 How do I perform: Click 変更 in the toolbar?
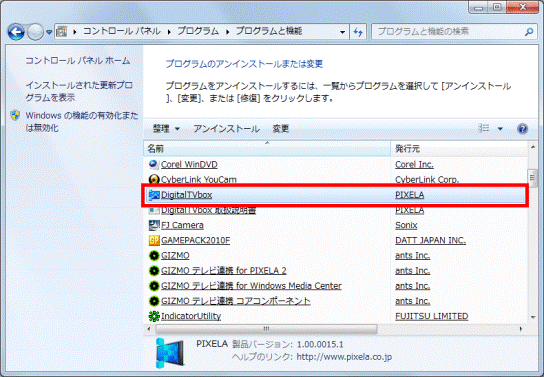pos(280,129)
